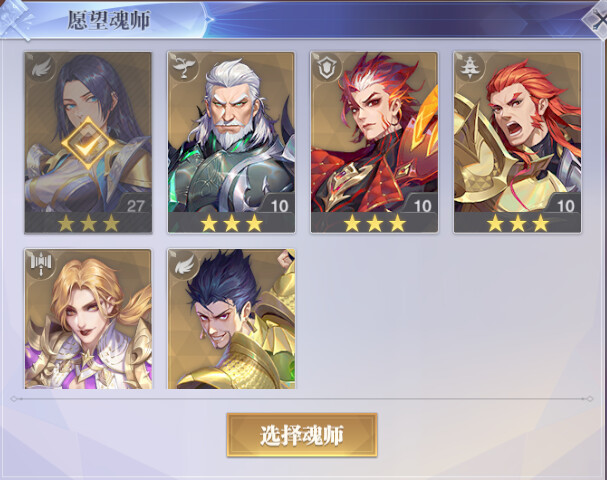Click the three-star rating under white-bearded man
The width and height of the screenshot is (607, 480).
coord(231,223)
